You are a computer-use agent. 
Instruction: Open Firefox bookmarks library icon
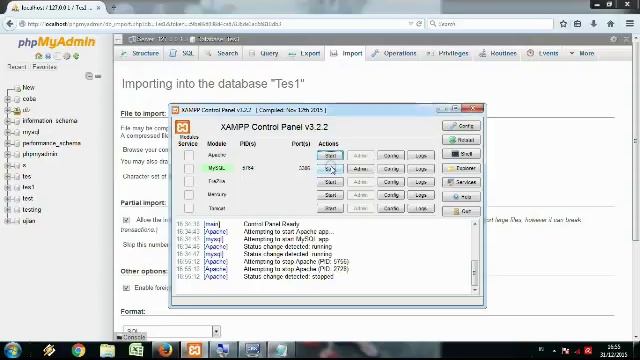pyautogui.click(x=578, y=24)
